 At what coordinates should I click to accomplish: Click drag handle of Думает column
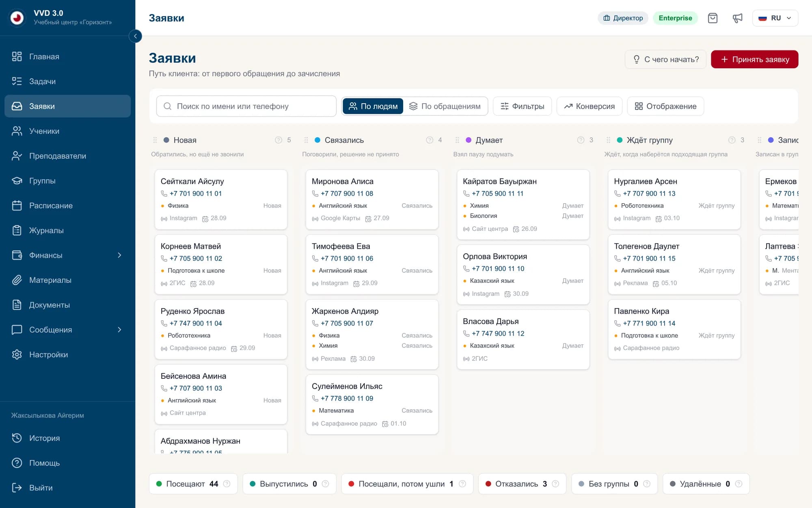(x=457, y=140)
